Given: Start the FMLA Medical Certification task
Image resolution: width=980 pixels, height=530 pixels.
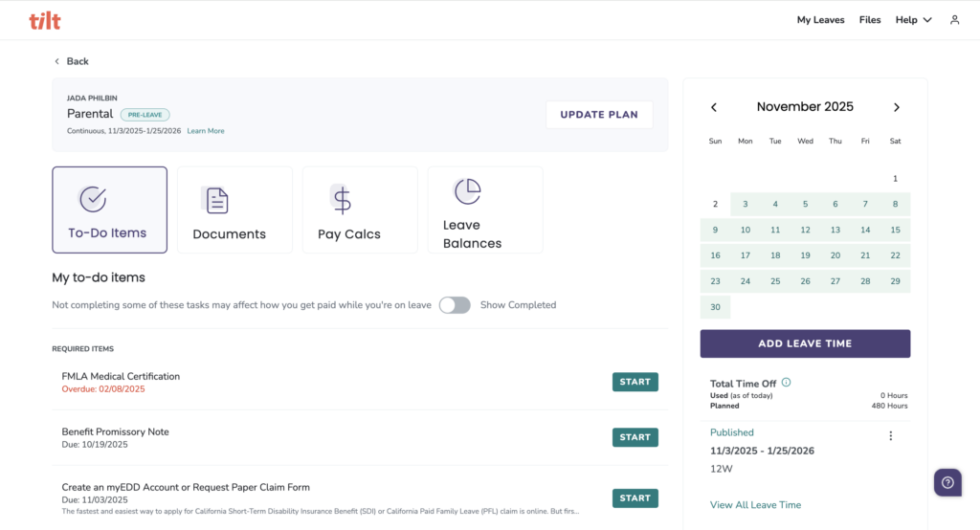Looking at the screenshot, I should 635,382.
